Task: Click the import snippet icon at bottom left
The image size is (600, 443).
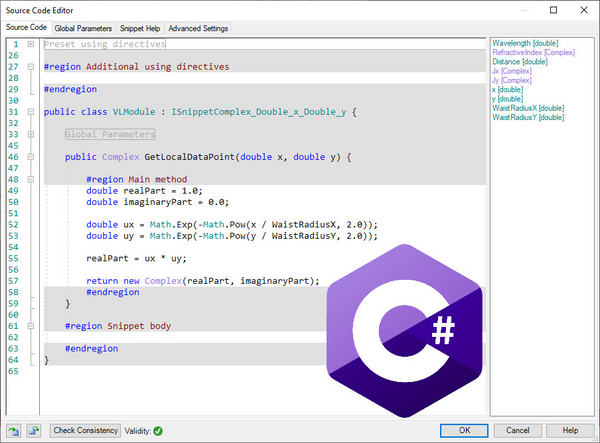Action: point(13,430)
